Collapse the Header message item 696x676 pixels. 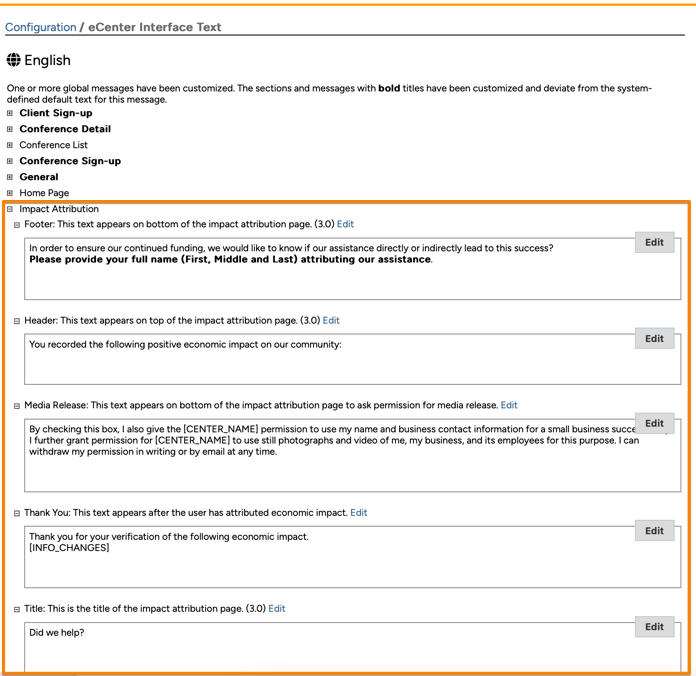(x=17, y=321)
